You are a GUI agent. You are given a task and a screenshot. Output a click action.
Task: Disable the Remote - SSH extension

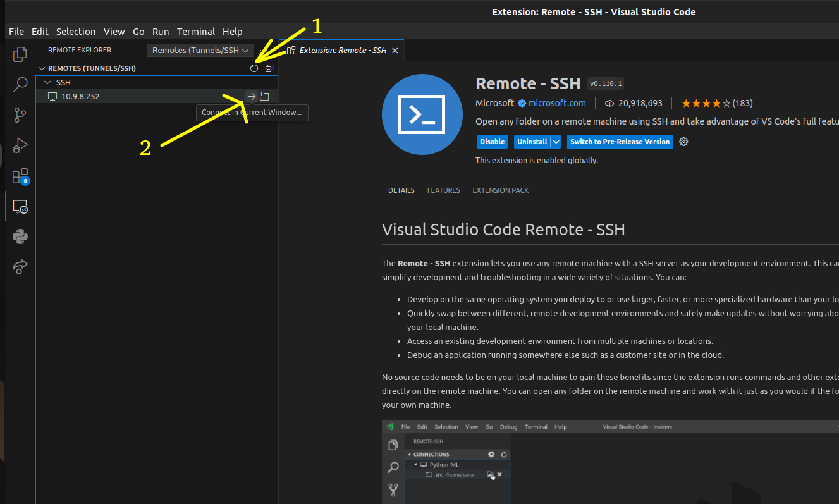[x=492, y=142]
